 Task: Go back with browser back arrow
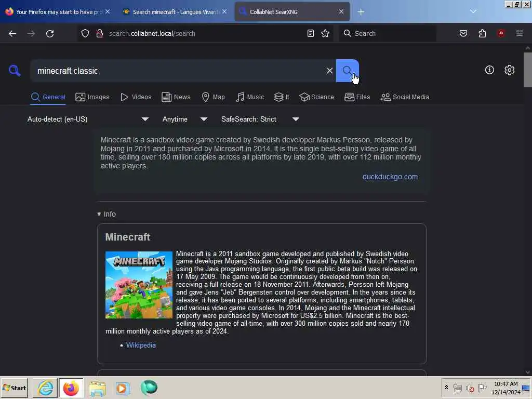point(12,33)
